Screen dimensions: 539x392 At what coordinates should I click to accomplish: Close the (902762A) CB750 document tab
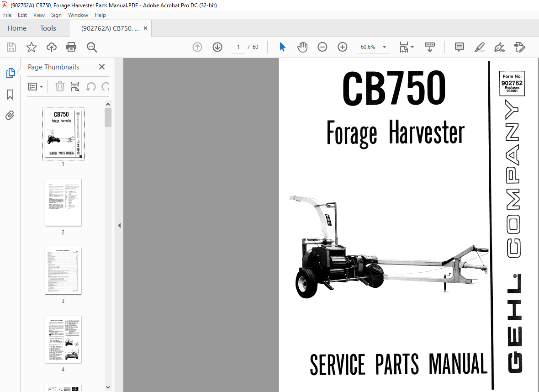(x=145, y=28)
